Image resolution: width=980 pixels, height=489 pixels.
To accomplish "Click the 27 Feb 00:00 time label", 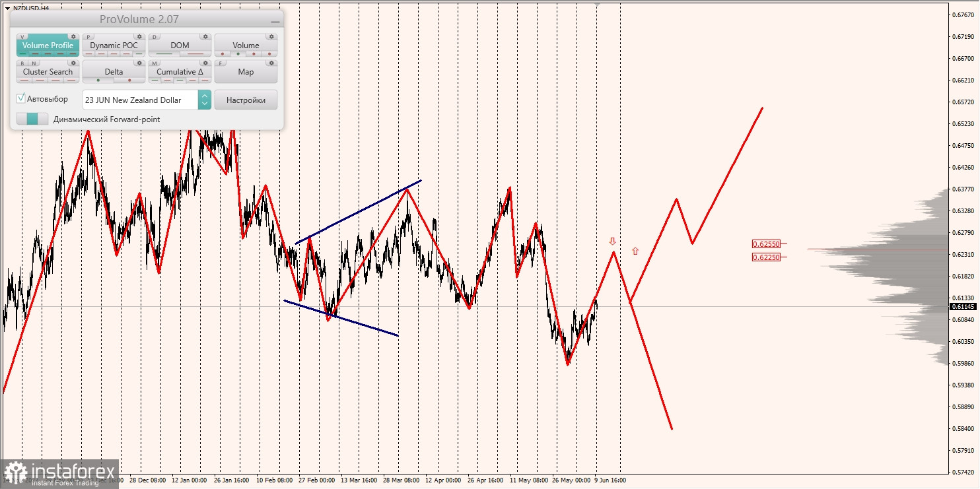I will point(316,480).
